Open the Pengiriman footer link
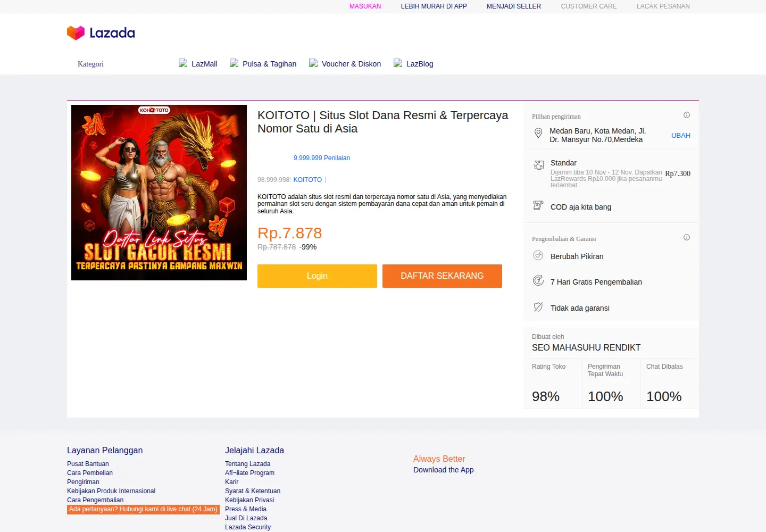Image resolution: width=766 pixels, height=532 pixels. tap(83, 482)
